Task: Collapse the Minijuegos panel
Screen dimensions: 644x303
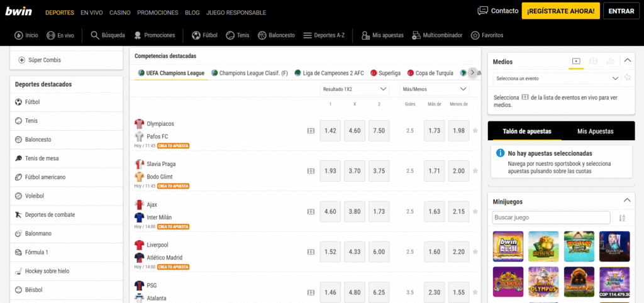Action: (627, 201)
